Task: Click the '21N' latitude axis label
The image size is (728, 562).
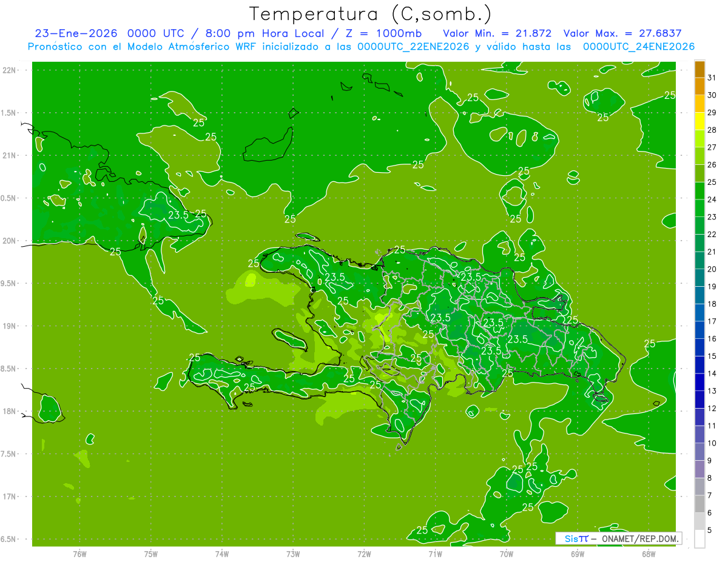Action: [10, 155]
